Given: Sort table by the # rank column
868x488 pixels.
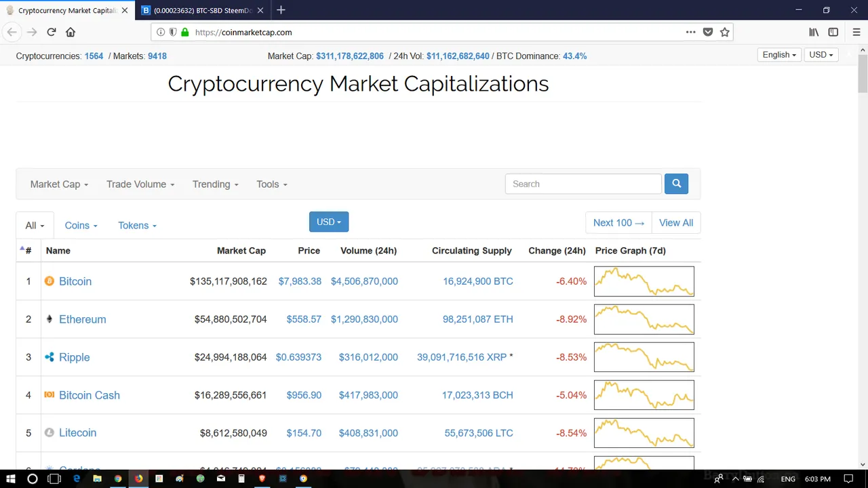Looking at the screenshot, I should click(28, 251).
